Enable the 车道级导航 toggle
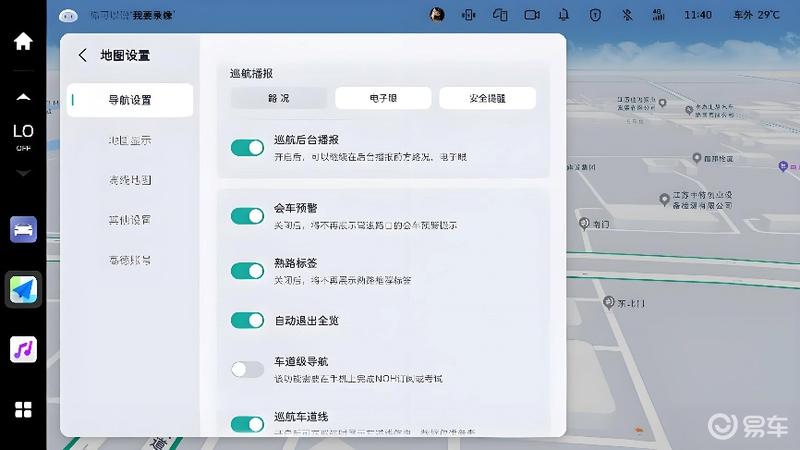The height and width of the screenshot is (450, 800). [x=247, y=369]
